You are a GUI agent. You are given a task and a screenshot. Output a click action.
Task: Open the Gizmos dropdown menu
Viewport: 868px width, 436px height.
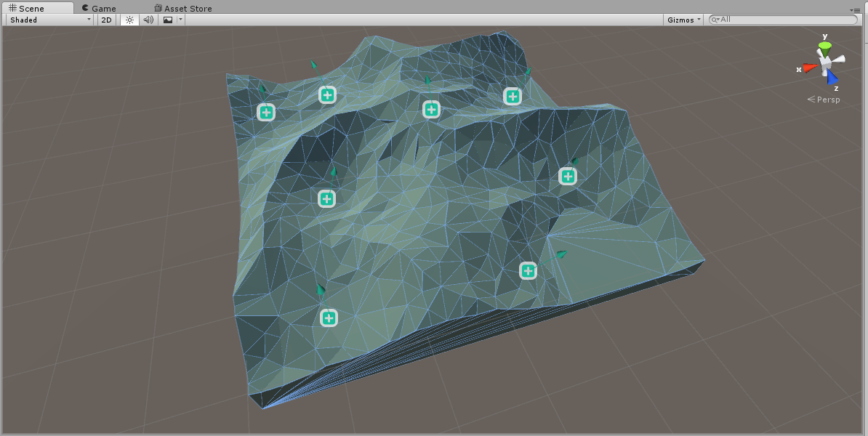click(x=683, y=20)
